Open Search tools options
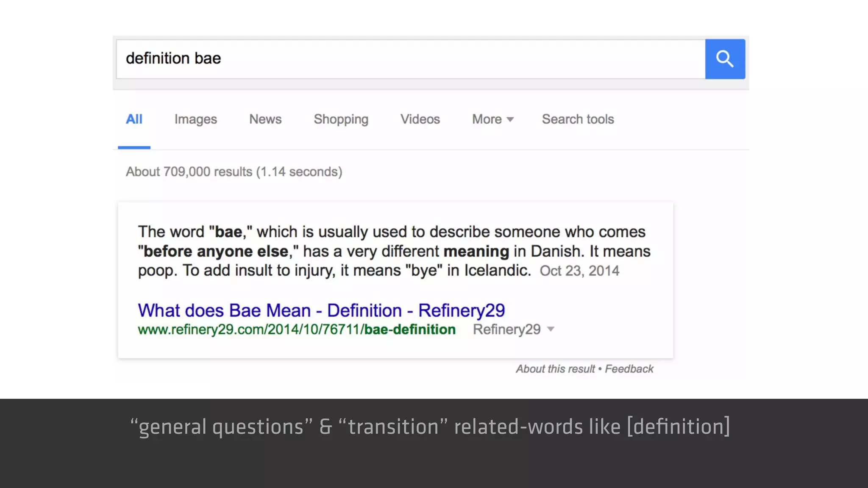 tap(578, 119)
